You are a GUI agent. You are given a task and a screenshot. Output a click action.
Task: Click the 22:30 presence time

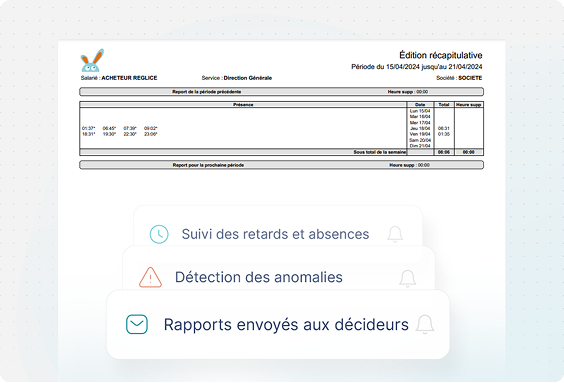click(130, 134)
